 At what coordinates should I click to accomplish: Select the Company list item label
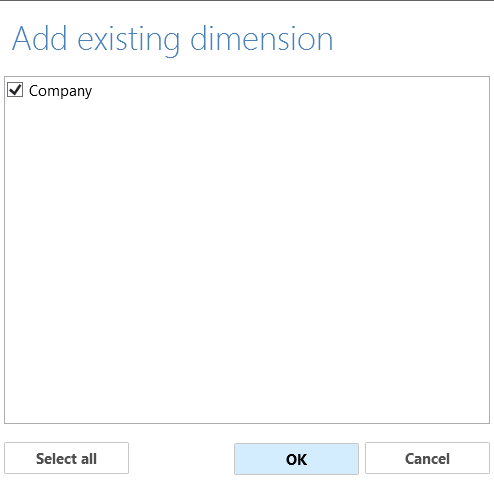[60, 91]
